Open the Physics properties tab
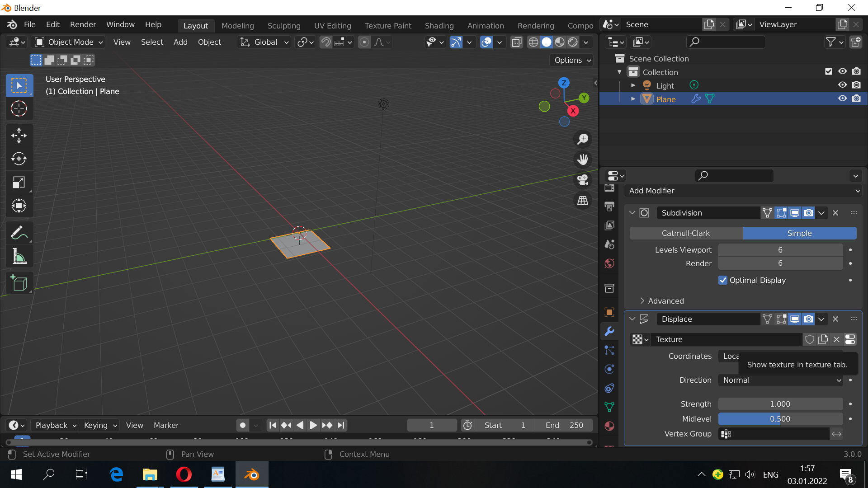The width and height of the screenshot is (868, 488). [x=609, y=369]
